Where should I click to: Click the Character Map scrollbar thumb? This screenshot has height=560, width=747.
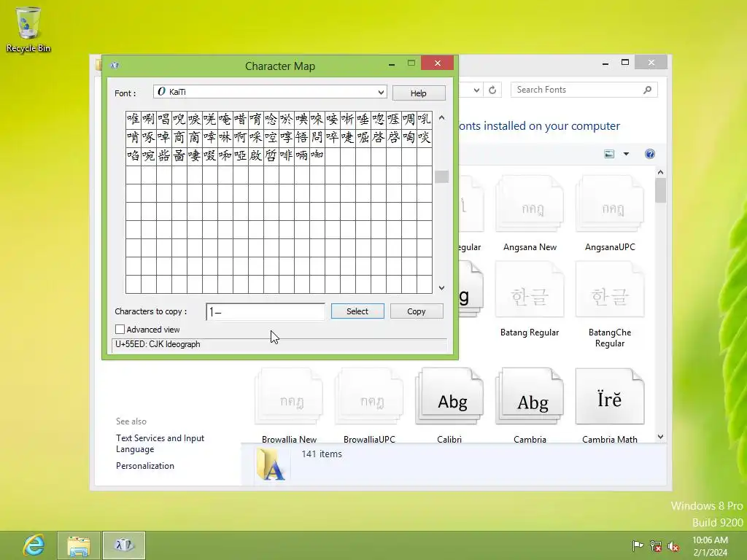[441, 176]
